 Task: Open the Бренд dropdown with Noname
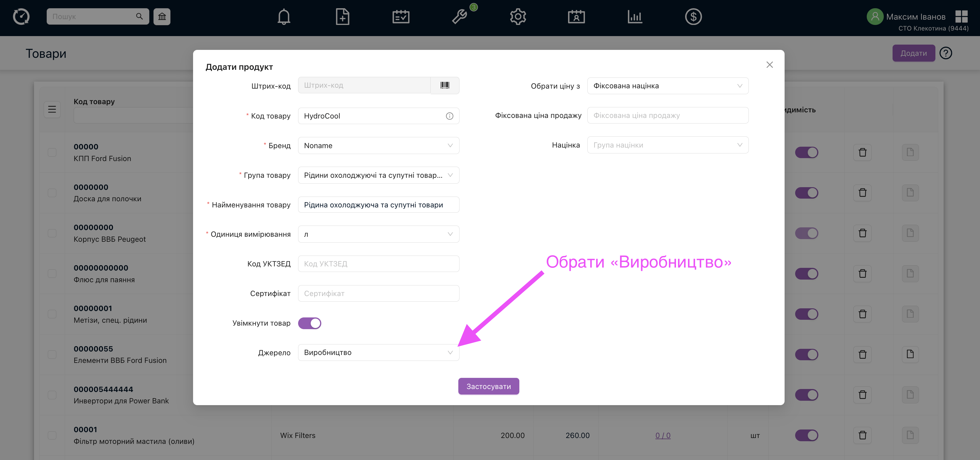378,146
